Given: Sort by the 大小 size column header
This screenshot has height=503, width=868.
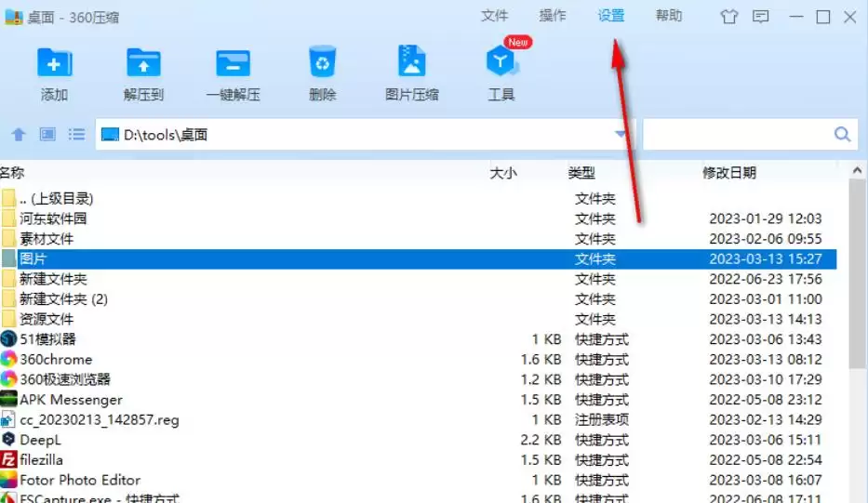Looking at the screenshot, I should (503, 173).
